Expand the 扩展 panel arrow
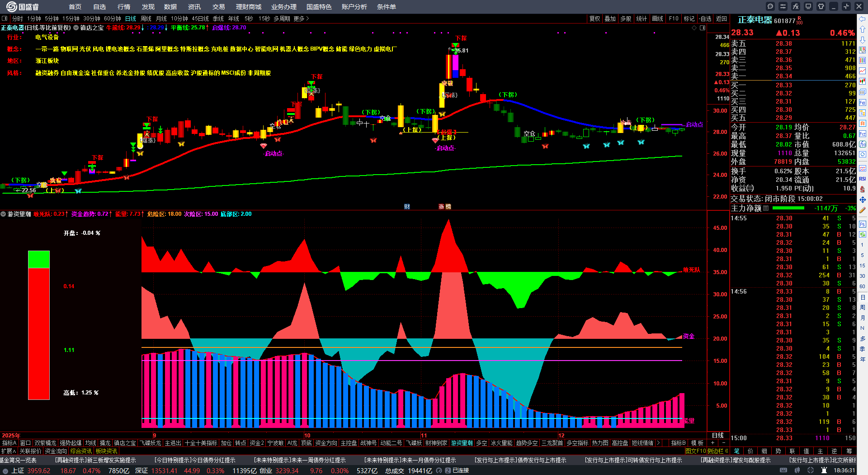 point(9,451)
